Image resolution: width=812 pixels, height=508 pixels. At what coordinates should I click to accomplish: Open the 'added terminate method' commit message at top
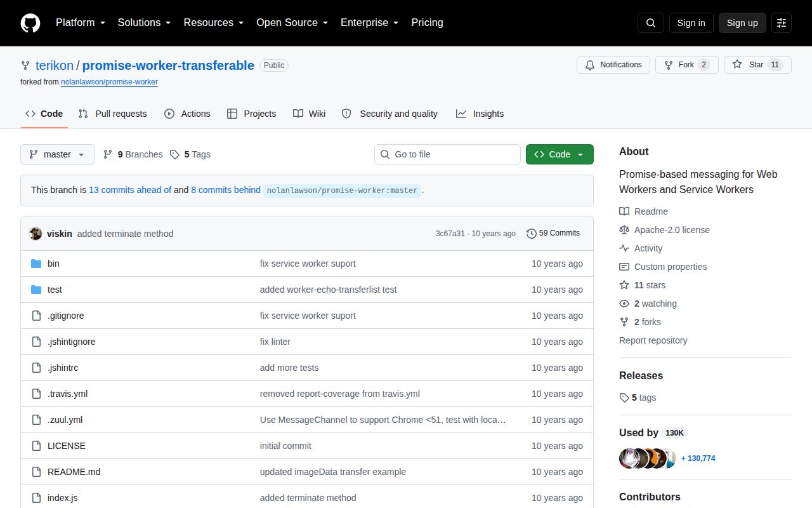tap(125, 234)
